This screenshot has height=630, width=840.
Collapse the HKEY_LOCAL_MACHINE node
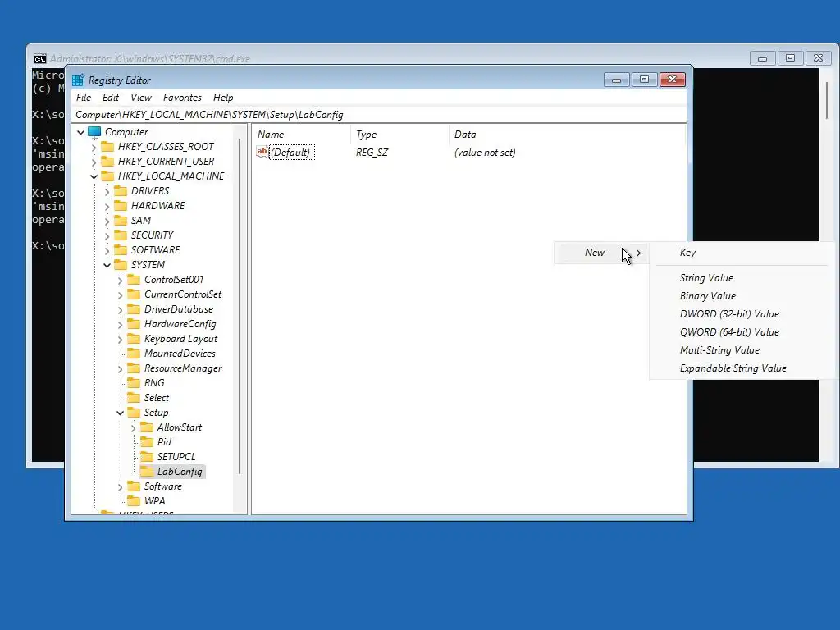[x=94, y=176]
